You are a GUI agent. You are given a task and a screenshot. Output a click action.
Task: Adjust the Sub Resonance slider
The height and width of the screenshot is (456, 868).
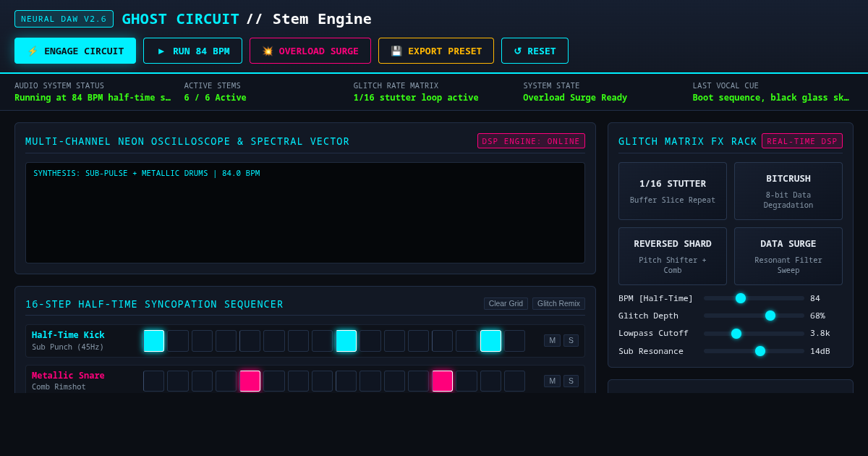[x=754, y=351]
